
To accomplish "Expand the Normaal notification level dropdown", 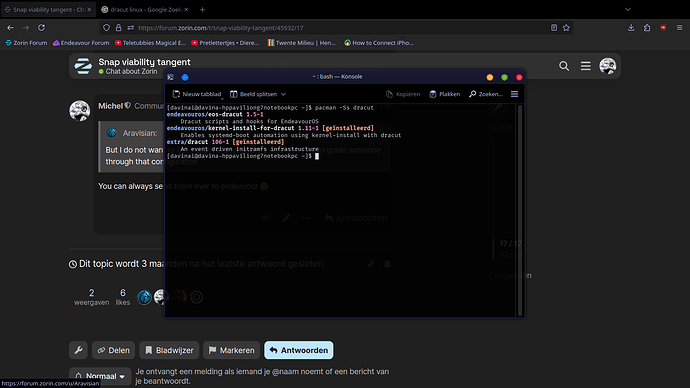I will pyautogui.click(x=100, y=376).
